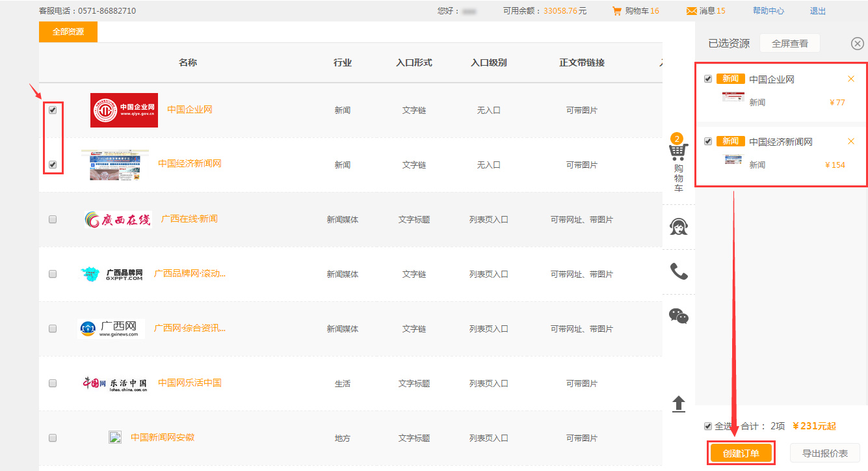Uncheck the 中国经济新闻网 row checkbox
The image size is (868, 471).
click(53, 165)
